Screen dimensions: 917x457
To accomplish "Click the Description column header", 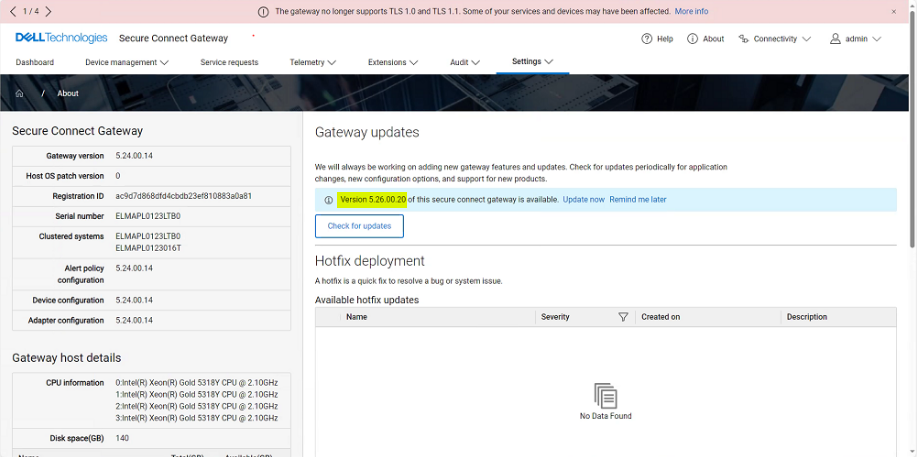I will click(x=807, y=317).
